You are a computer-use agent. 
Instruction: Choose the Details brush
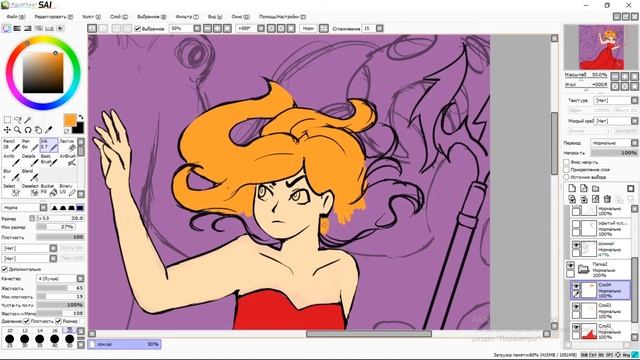30,160
